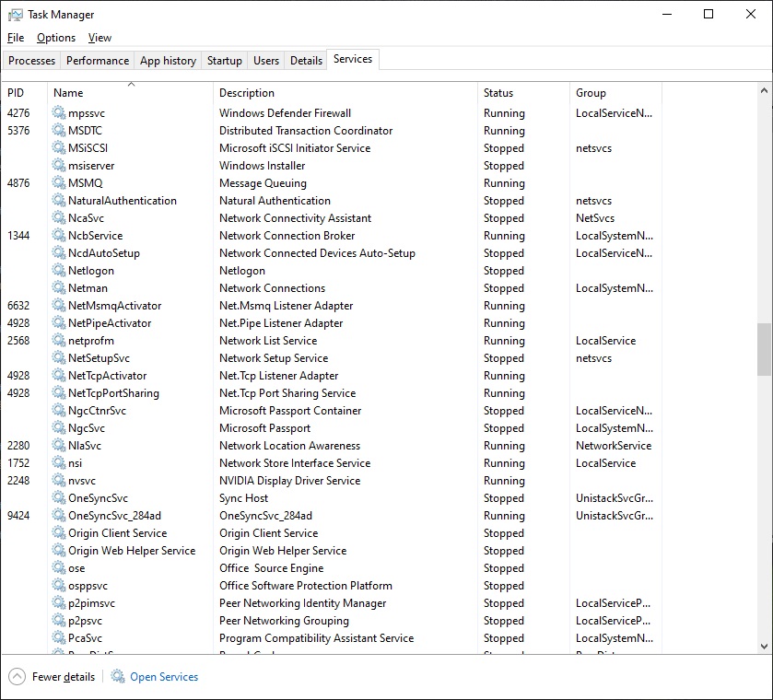Click PID 6632 cell
Viewport: 773px width, 700px height.
(18, 306)
